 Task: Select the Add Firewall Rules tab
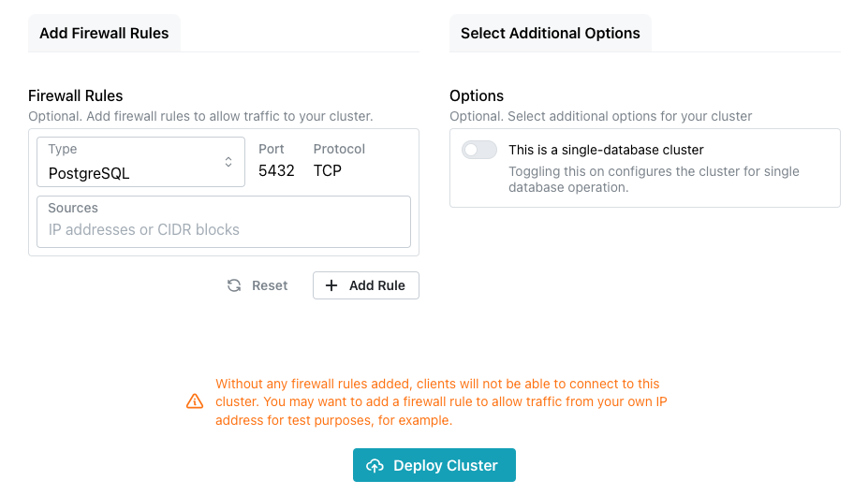tap(104, 33)
